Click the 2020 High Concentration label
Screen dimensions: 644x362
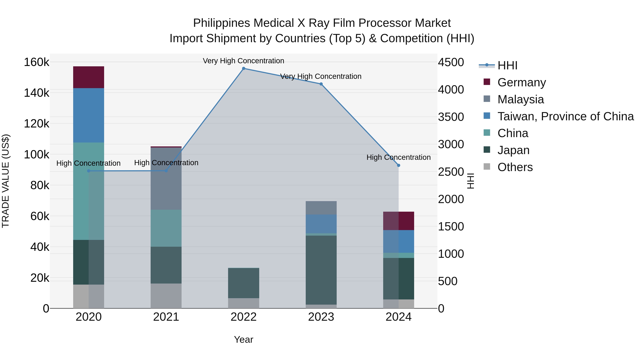tap(89, 163)
